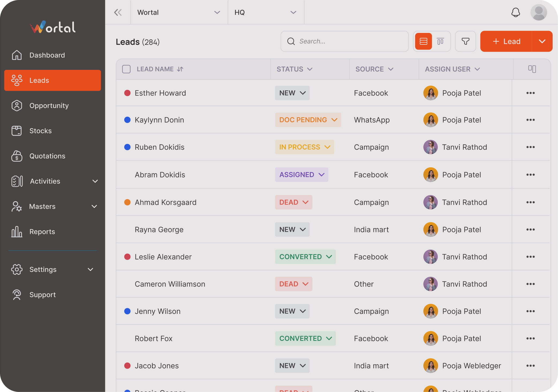Viewport: 558px width, 392px height.
Task: Open more options for Abram Dokidis
Action: pyautogui.click(x=530, y=174)
